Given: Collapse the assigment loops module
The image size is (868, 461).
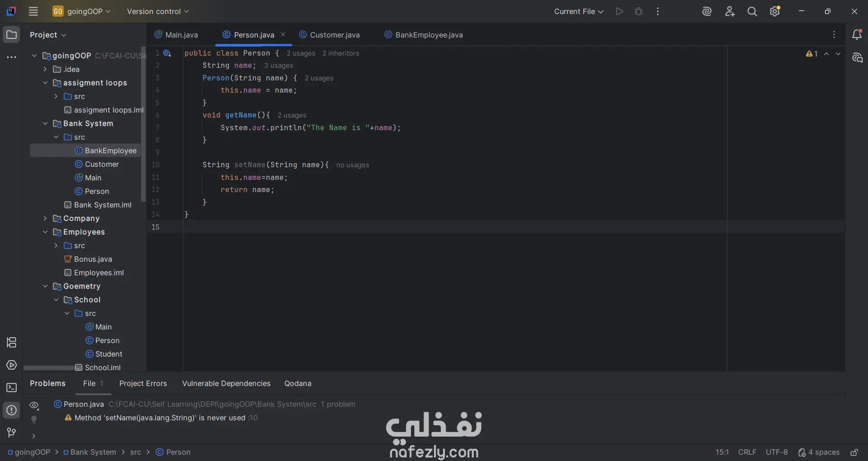Looking at the screenshot, I should (45, 83).
